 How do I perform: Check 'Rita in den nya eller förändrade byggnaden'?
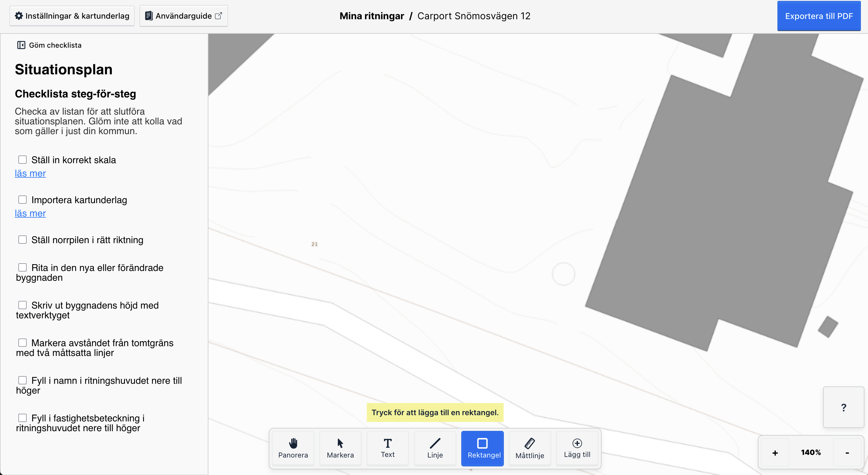[x=22, y=268]
